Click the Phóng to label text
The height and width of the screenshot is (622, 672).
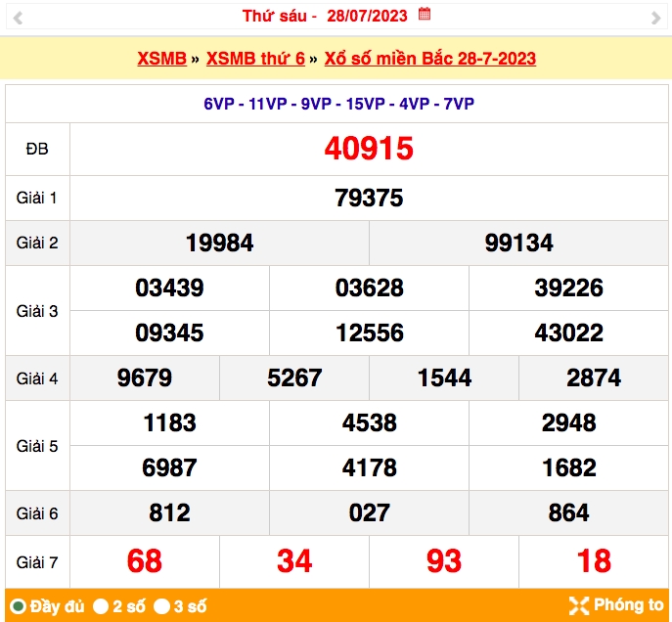[628, 604]
